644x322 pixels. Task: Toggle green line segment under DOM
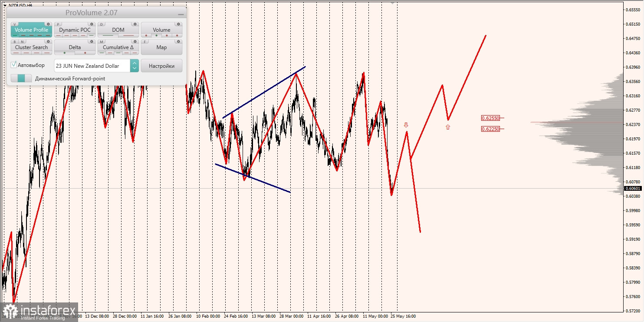[x=108, y=36]
